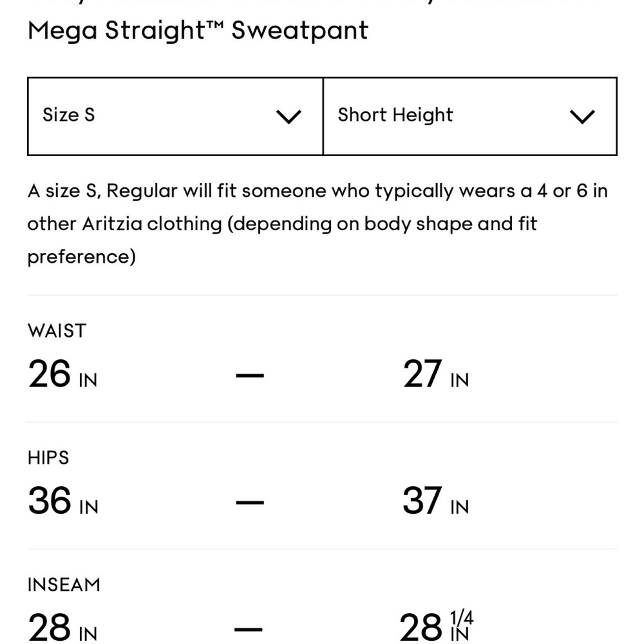Select the WAIST measurement label
644x644 pixels.
[57, 331]
